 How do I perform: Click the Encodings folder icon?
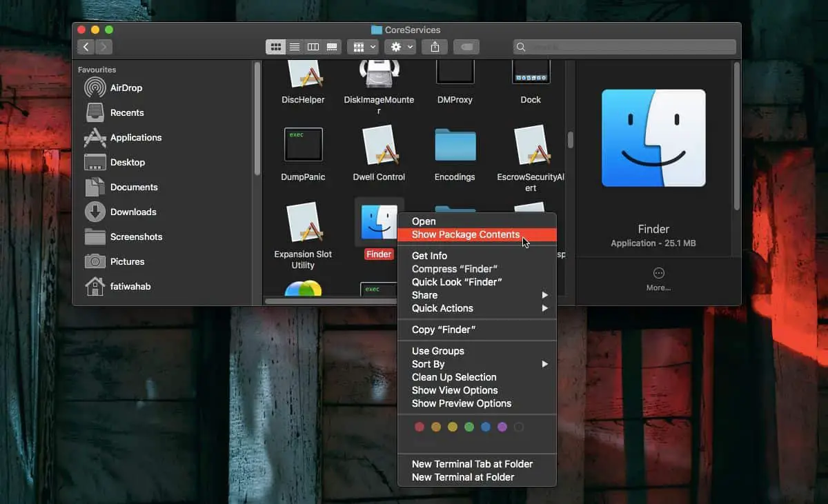tap(455, 145)
